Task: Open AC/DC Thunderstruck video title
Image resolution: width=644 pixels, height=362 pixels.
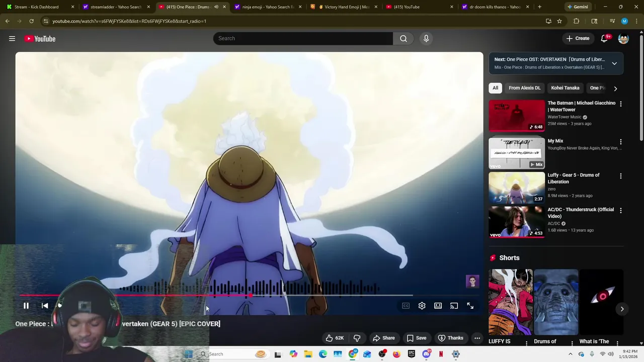Action: 581,213
